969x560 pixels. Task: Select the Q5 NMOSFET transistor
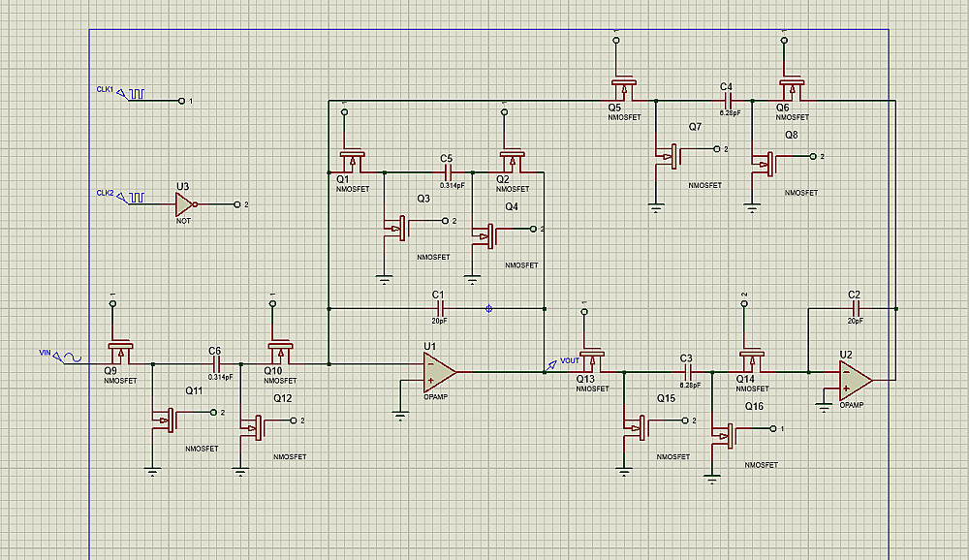tap(624, 90)
